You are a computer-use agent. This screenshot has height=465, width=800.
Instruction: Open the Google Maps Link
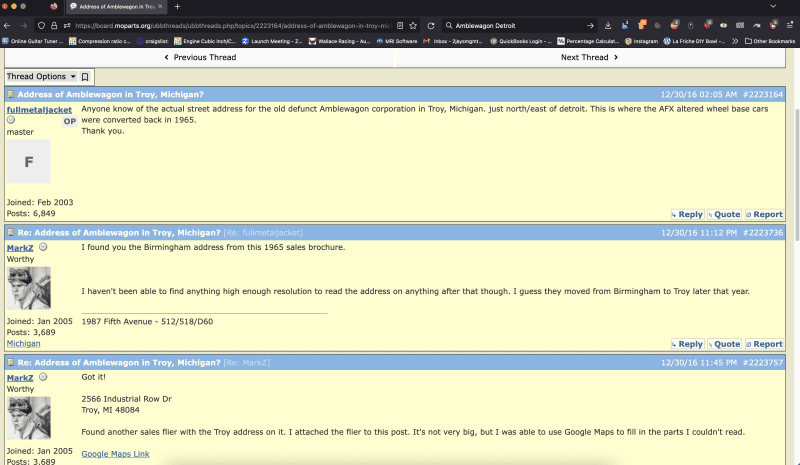pyautogui.click(x=115, y=454)
